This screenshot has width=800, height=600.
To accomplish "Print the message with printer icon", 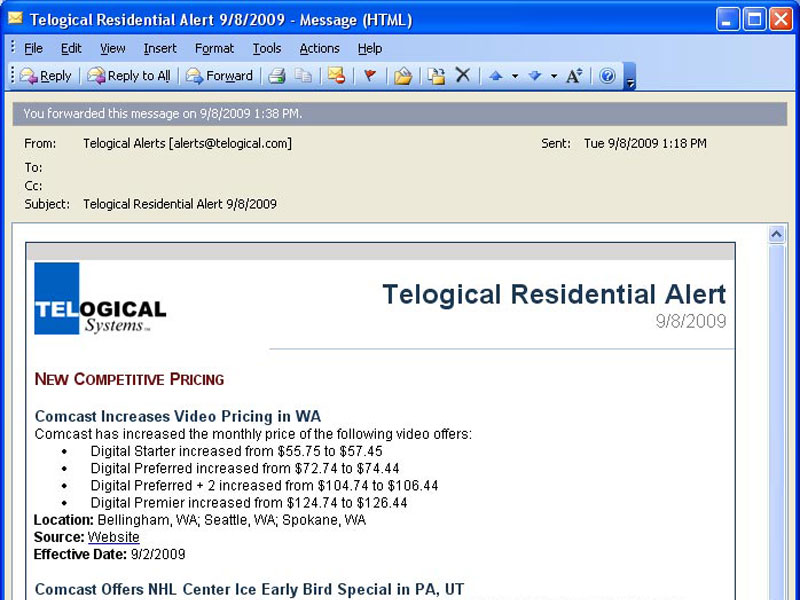I will (277, 76).
